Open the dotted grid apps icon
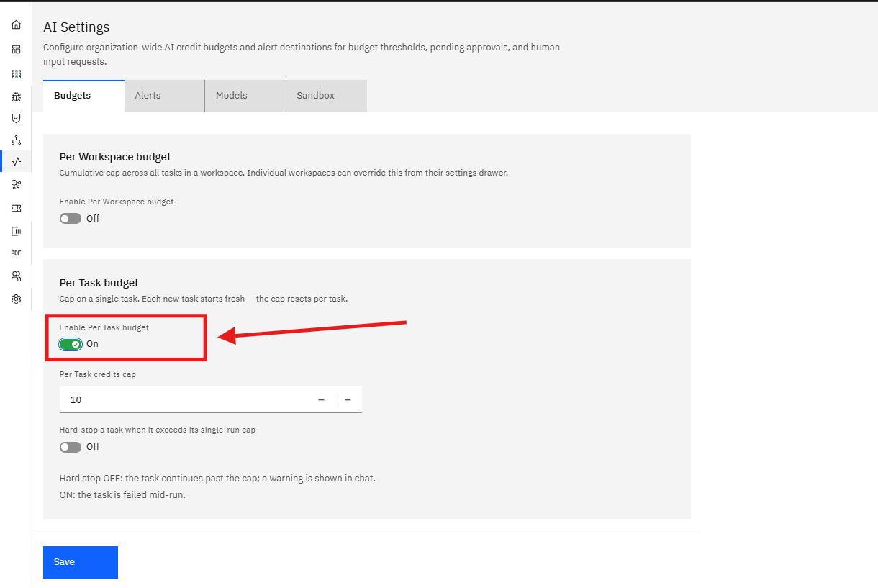The image size is (878, 588). tap(16, 73)
